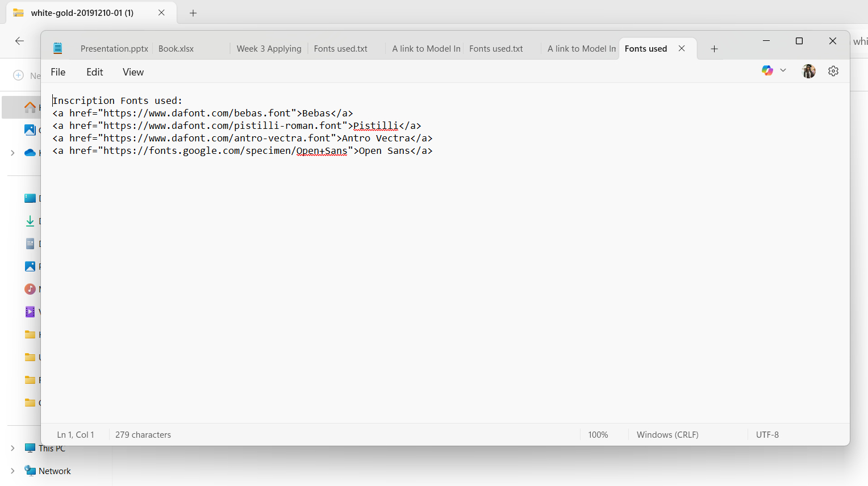Click the Copilot icon in Notepad
Viewport: 868px width, 486px height.
pyautogui.click(x=767, y=70)
